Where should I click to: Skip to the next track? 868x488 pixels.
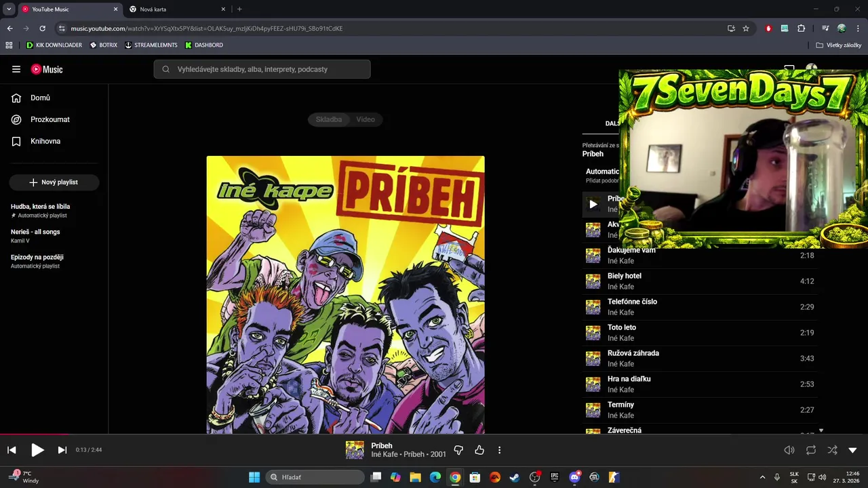(x=62, y=450)
